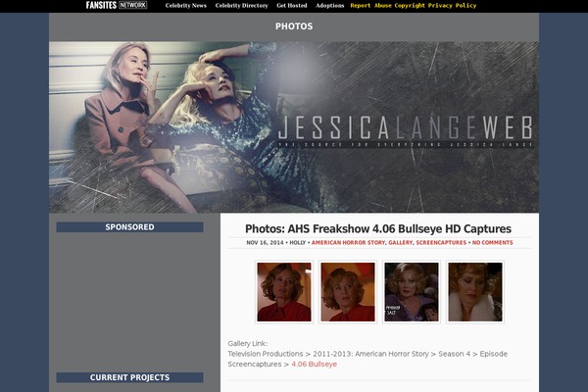Open Celebrity Directory menu item
588x392 pixels.
(x=241, y=6)
